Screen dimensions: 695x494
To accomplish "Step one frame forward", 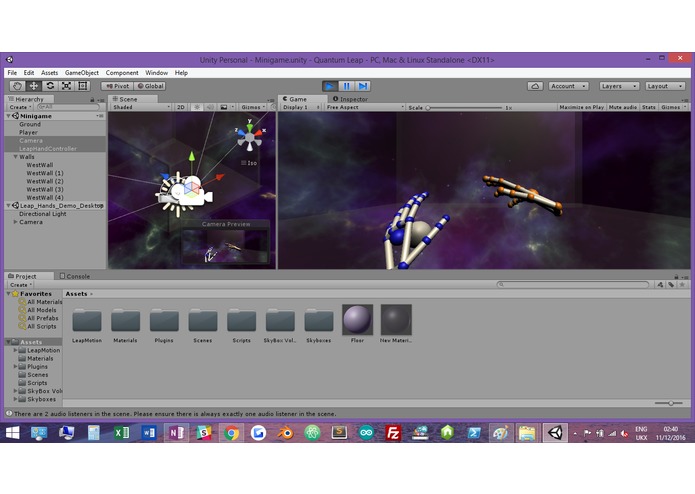I will tap(363, 86).
